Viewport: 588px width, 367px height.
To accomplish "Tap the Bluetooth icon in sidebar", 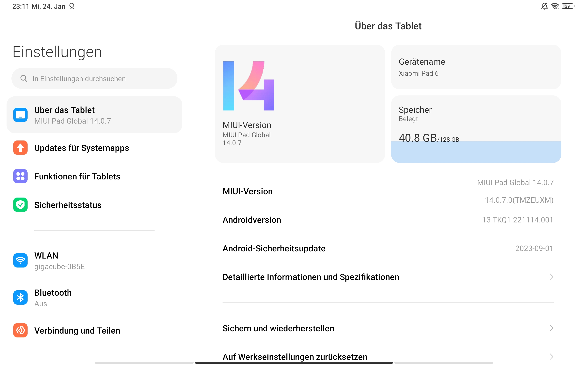I will 20,298.
